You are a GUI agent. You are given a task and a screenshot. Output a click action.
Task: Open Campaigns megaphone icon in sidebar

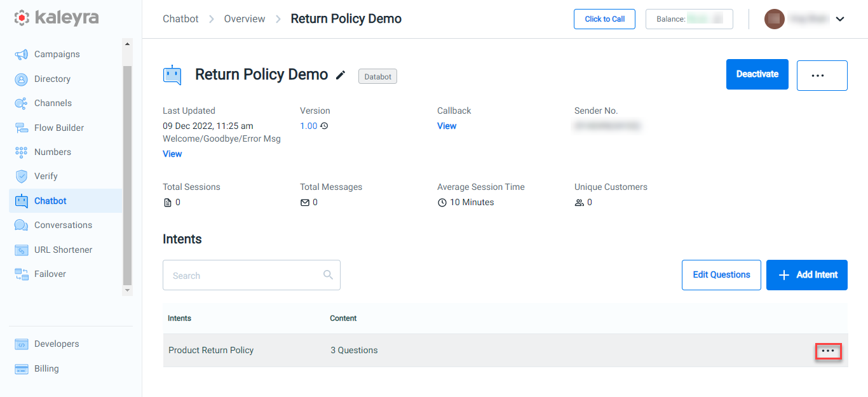[22, 55]
